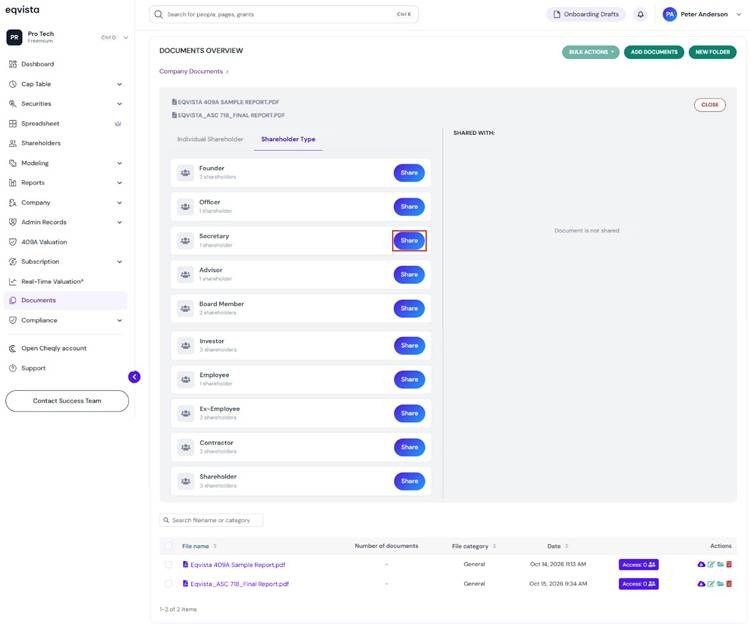Open the Eqvista 409A Sample Report.pdf link

(238, 565)
